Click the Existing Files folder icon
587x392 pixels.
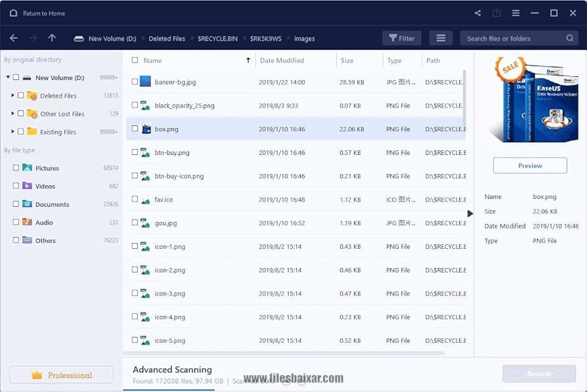coord(32,132)
